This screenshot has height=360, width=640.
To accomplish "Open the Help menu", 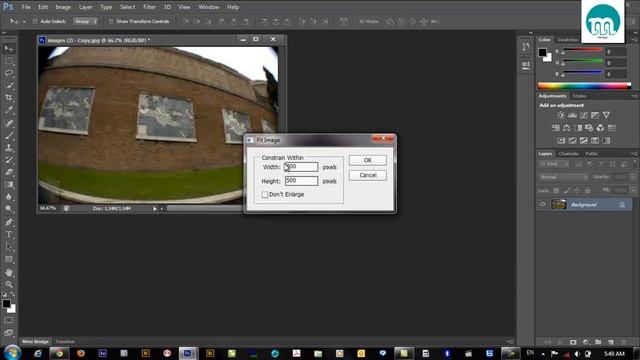I will [x=233, y=7].
